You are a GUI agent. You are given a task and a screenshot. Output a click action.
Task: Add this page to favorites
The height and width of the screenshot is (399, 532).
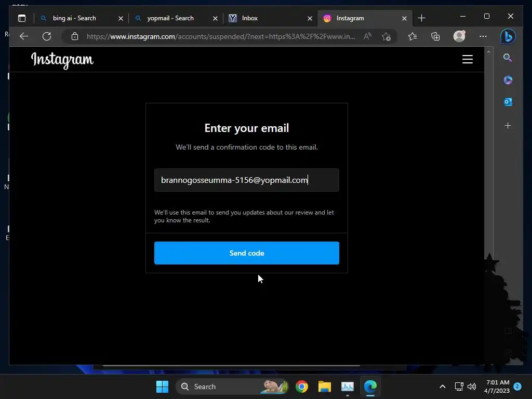[x=386, y=36]
